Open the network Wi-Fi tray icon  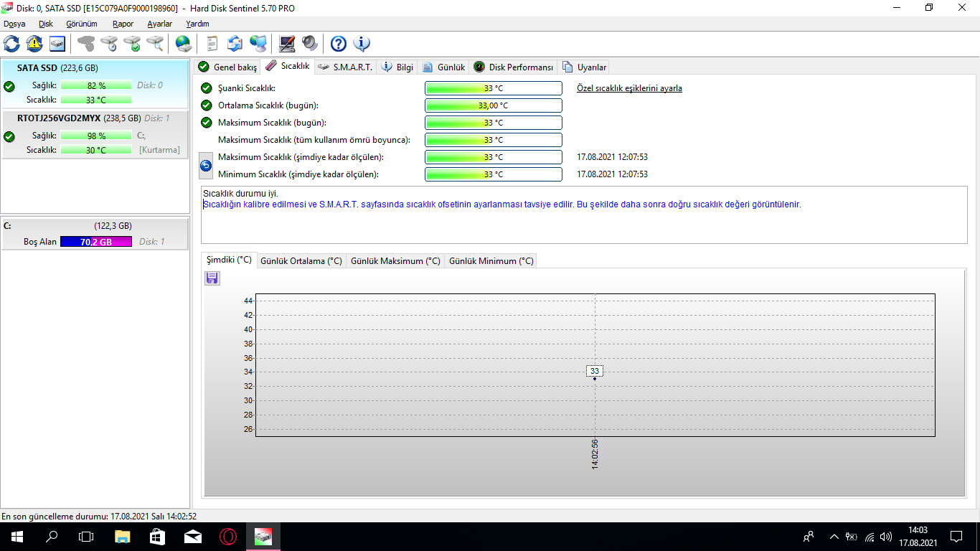pyautogui.click(x=870, y=537)
